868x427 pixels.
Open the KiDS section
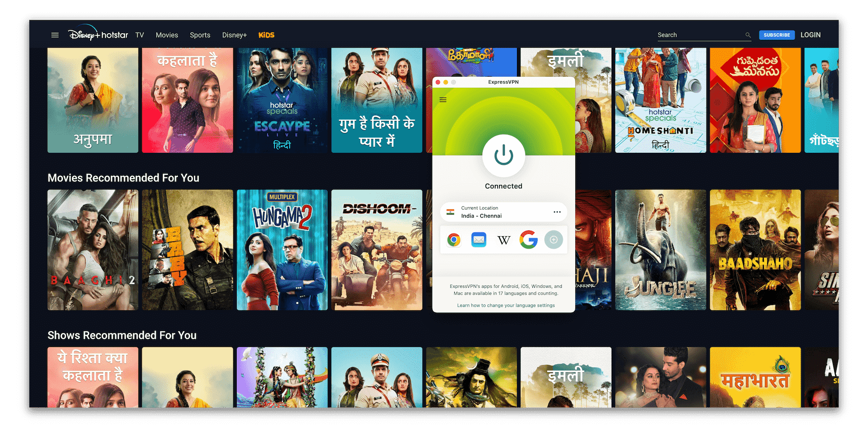[x=266, y=35]
